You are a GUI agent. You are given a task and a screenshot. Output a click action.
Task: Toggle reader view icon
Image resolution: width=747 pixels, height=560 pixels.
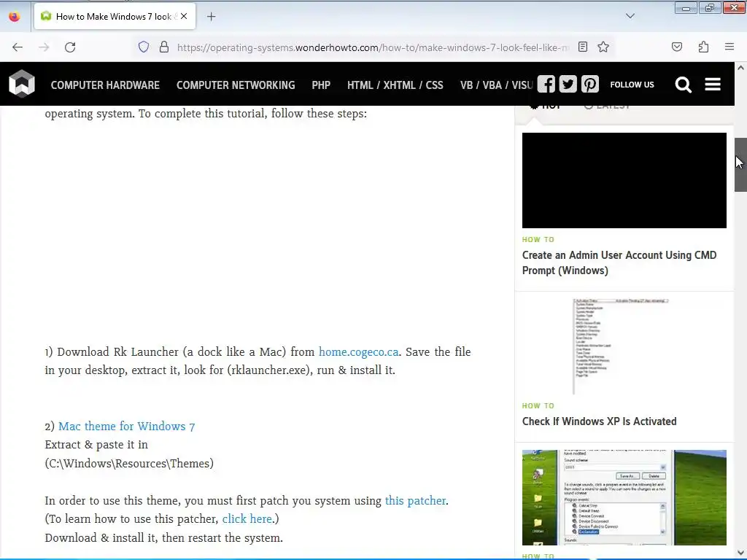(583, 47)
